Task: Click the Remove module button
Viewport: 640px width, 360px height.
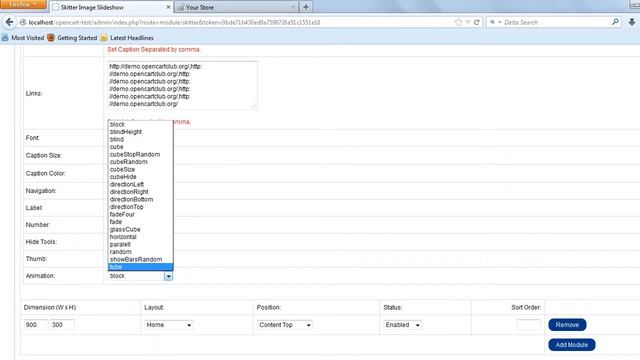Action: point(567,324)
